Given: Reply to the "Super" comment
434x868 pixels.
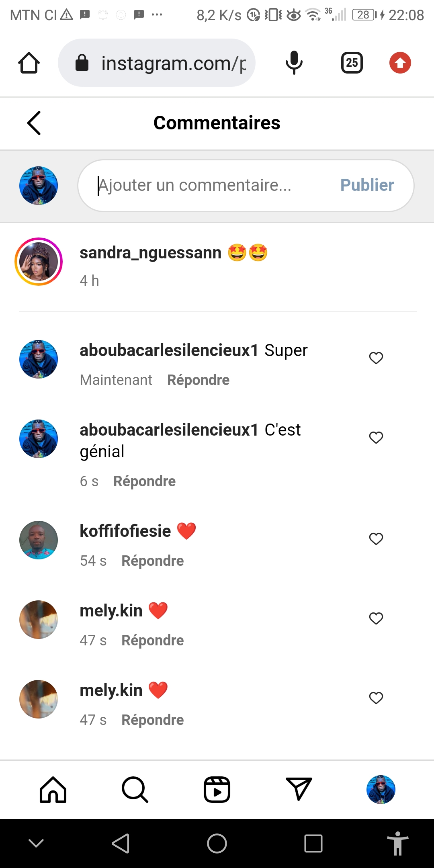Looking at the screenshot, I should 198,380.
